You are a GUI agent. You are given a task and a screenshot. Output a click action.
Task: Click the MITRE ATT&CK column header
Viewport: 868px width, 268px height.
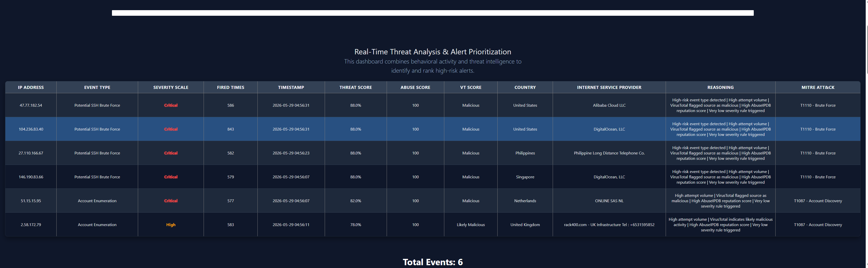point(818,87)
